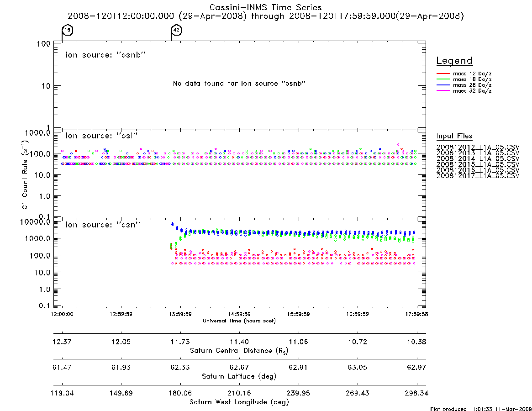The image size is (532, 411).
Task: Click the 62.67 latitude value
Action: (239, 368)
